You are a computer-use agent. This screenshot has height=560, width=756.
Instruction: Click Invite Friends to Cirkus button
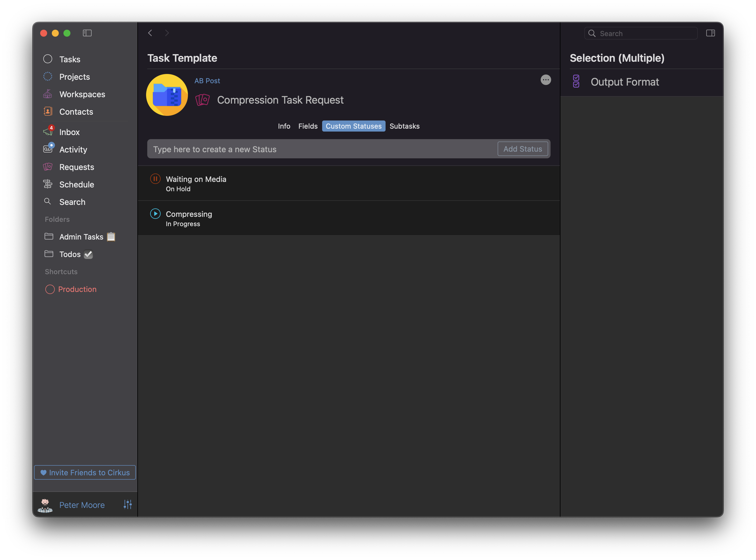85,472
